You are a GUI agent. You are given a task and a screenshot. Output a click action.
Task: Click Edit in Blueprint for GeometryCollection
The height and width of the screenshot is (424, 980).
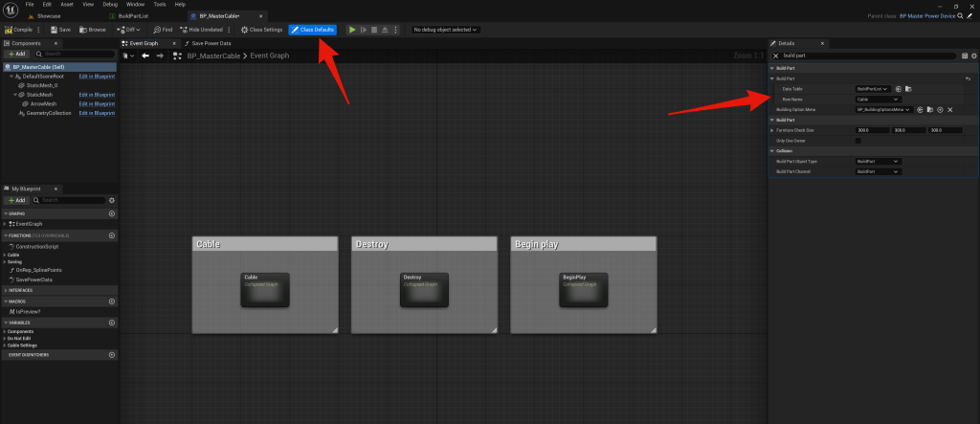tap(97, 111)
